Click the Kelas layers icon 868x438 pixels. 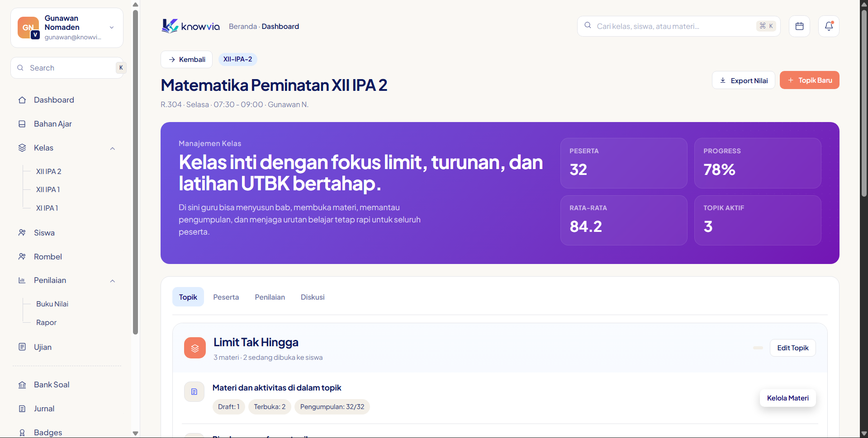tap(22, 148)
